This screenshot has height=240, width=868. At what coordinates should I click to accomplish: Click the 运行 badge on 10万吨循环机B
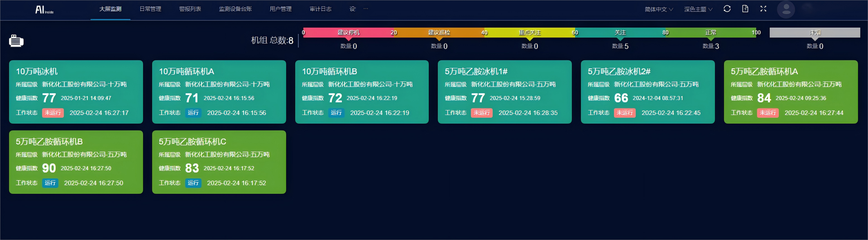pyautogui.click(x=336, y=113)
